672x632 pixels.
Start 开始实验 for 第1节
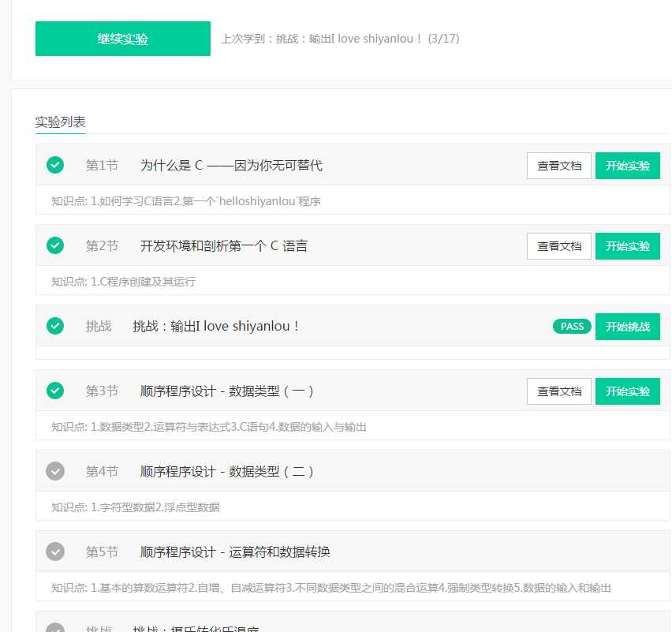point(628,165)
